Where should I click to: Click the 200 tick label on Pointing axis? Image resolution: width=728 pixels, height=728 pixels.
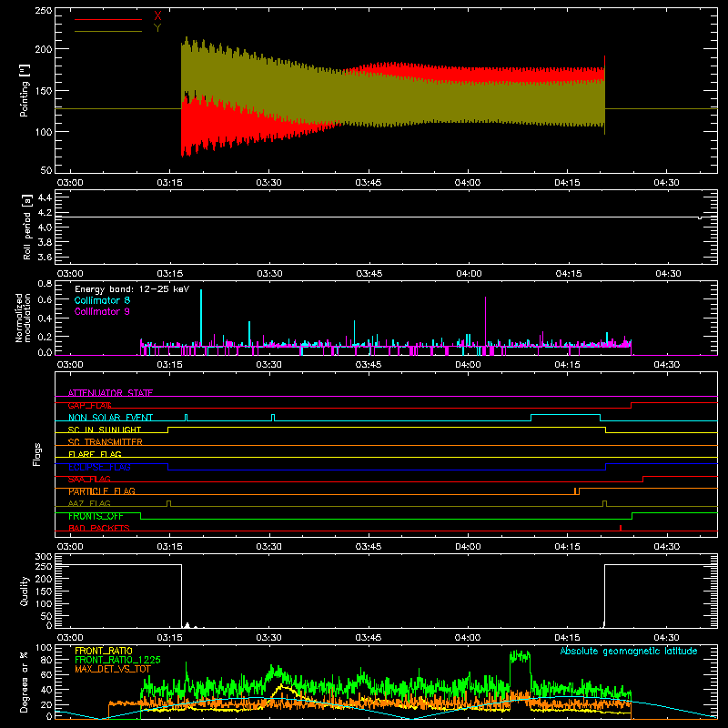(44, 49)
